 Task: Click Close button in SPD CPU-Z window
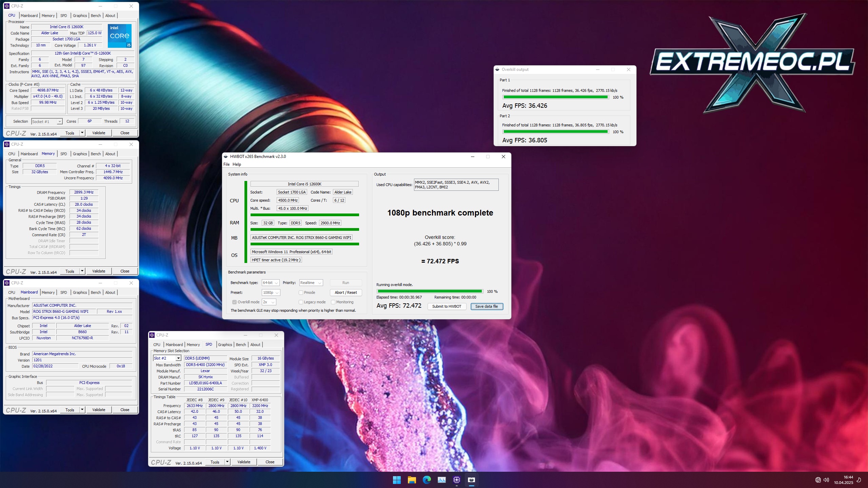click(x=270, y=462)
